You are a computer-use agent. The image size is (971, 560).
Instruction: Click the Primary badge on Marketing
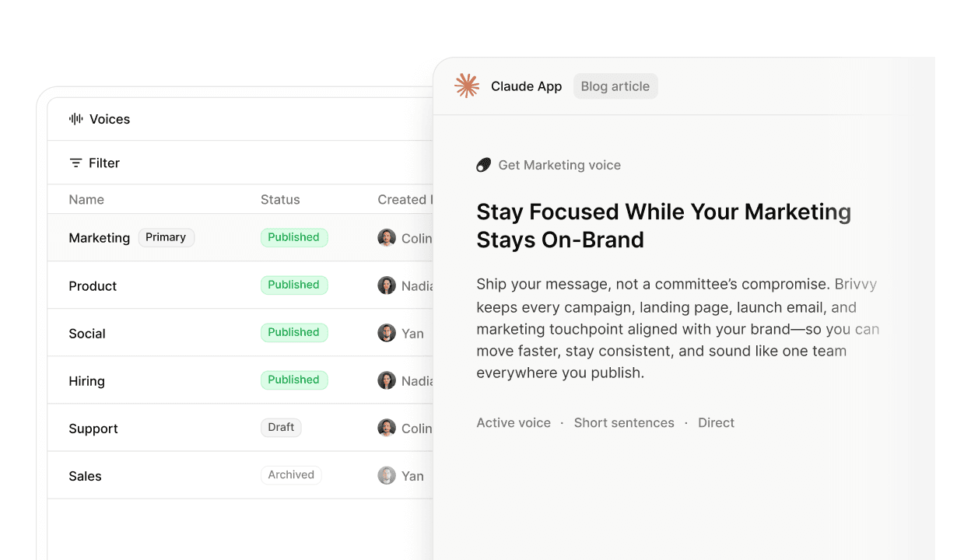tap(167, 238)
